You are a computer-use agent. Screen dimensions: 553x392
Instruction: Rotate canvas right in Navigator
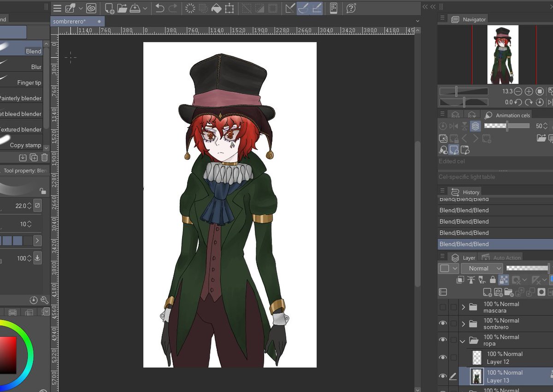pyautogui.click(x=529, y=102)
